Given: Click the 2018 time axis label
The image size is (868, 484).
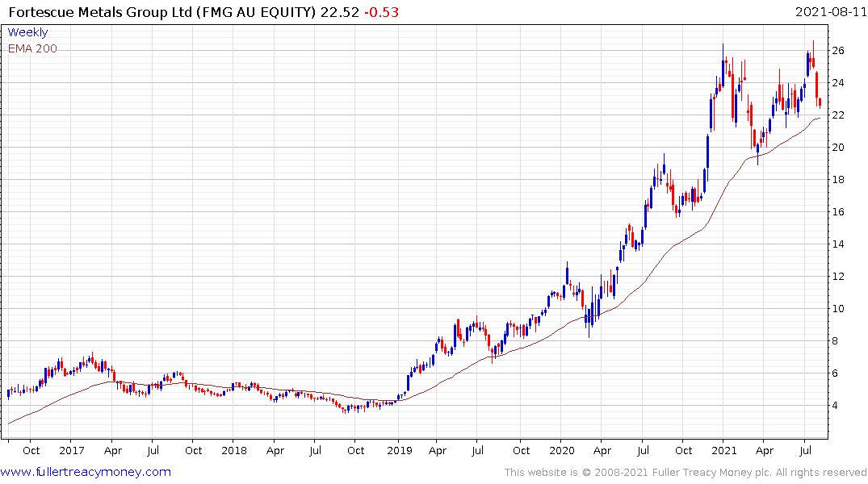Looking at the screenshot, I should click(x=234, y=450).
